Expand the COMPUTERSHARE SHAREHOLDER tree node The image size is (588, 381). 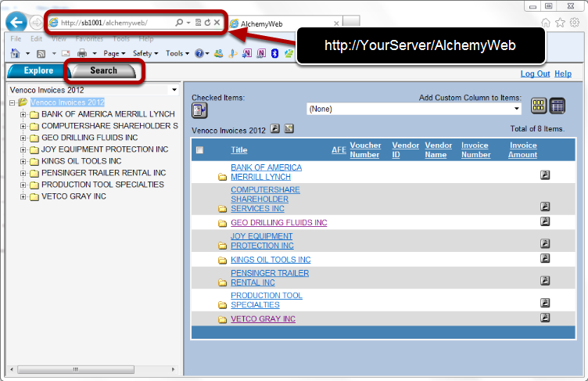coord(23,126)
